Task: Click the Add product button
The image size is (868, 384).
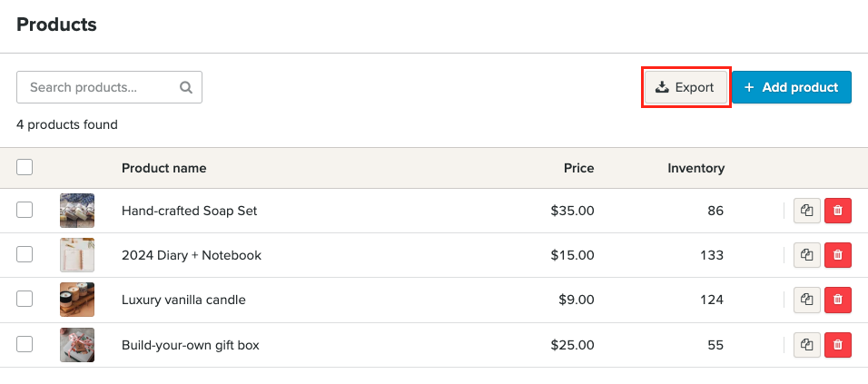Action: click(x=791, y=87)
